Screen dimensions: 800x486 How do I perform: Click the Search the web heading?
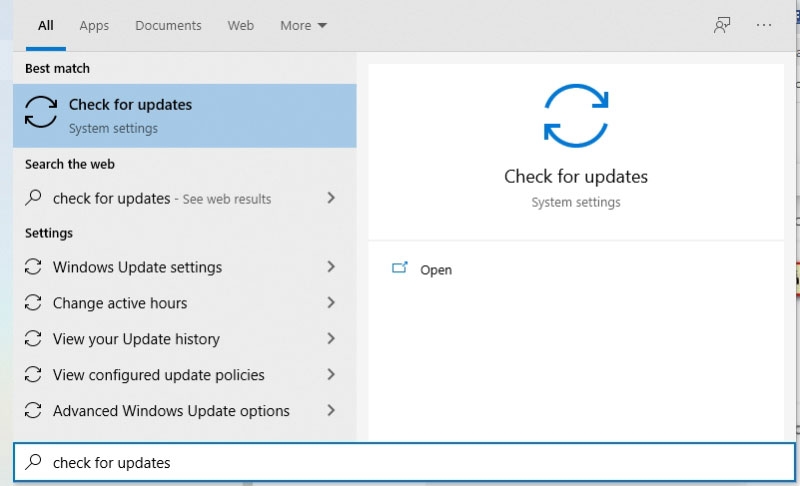coord(70,164)
